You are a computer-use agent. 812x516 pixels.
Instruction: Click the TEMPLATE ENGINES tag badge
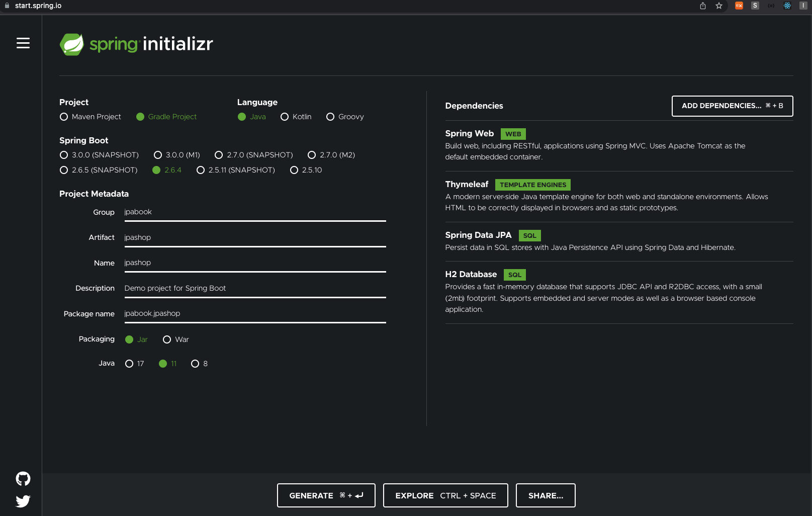533,185
